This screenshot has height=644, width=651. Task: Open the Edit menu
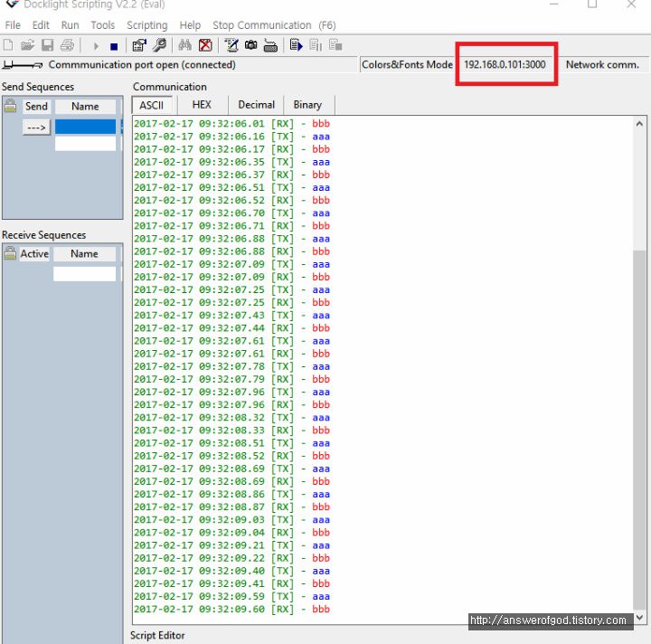point(41,25)
